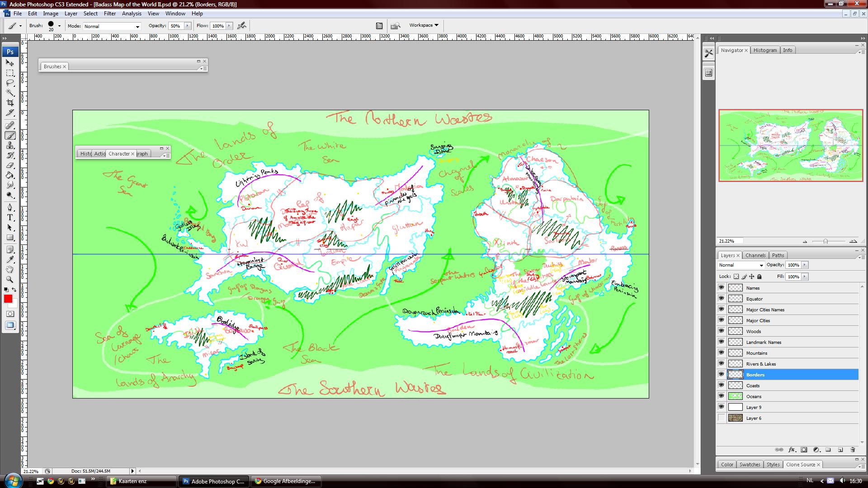
Task: Click the red foreground color swatch
Action: click(x=8, y=299)
